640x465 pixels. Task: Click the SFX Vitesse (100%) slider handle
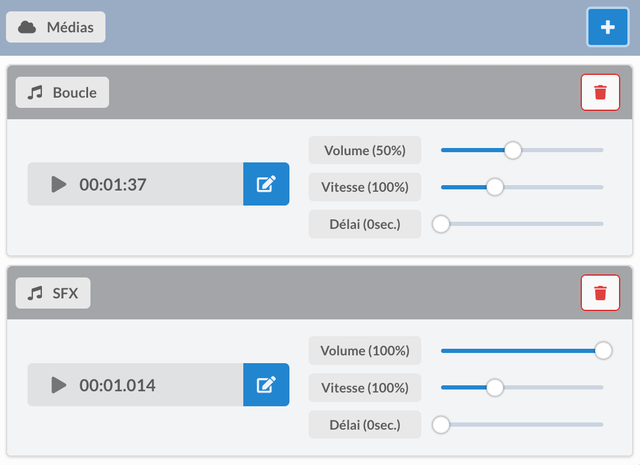pyautogui.click(x=495, y=387)
